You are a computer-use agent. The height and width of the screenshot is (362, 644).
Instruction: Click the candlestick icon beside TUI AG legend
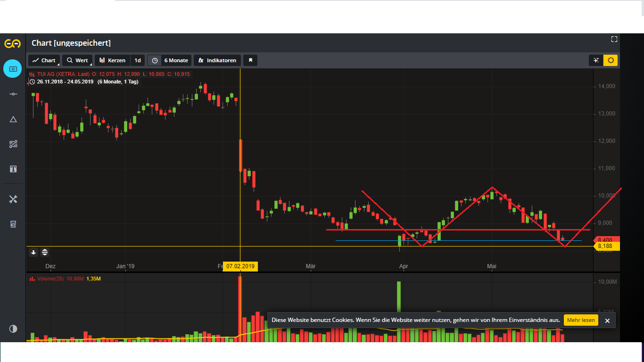pyautogui.click(x=32, y=74)
